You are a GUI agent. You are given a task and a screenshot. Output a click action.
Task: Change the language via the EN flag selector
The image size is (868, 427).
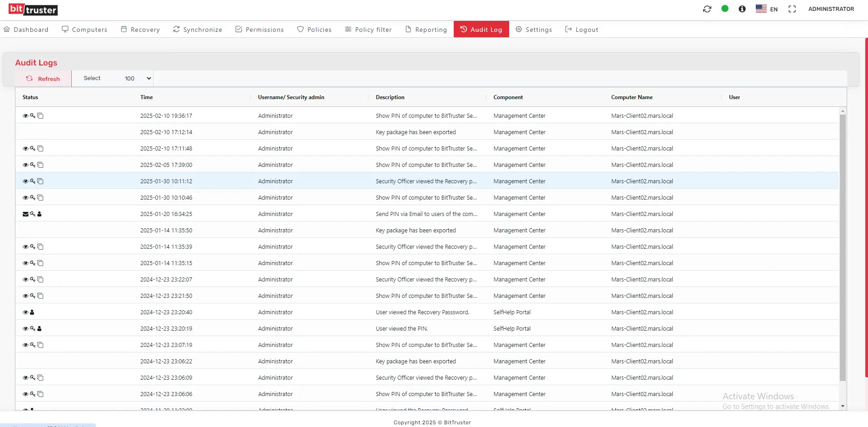point(767,9)
